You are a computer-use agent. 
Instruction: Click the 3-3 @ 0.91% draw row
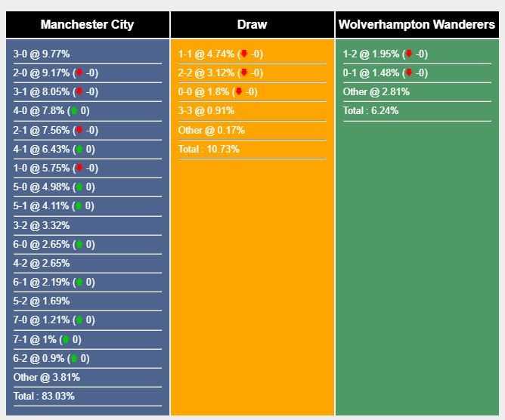206,111
